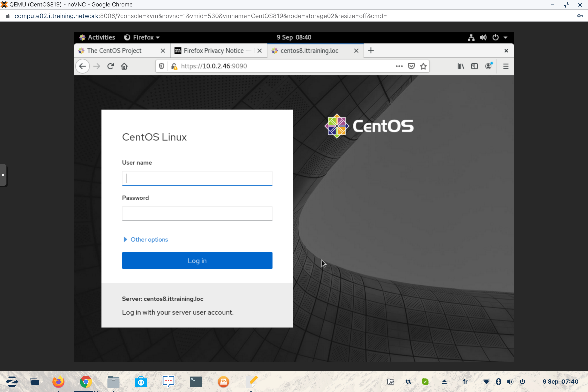Viewport: 588px width, 392px height.
Task: Open Terminal from the taskbar
Action: (196, 382)
